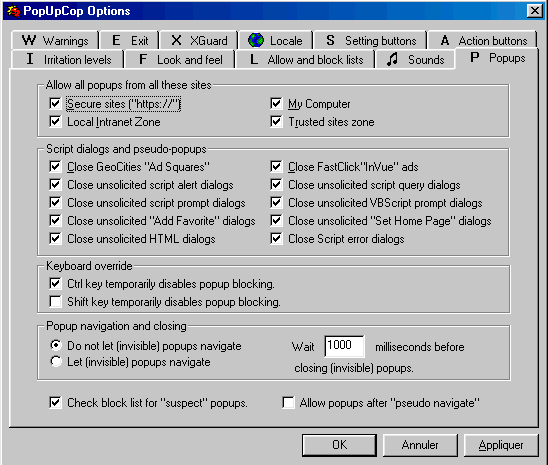
Task: Click the Appliquer button
Action: 501,445
